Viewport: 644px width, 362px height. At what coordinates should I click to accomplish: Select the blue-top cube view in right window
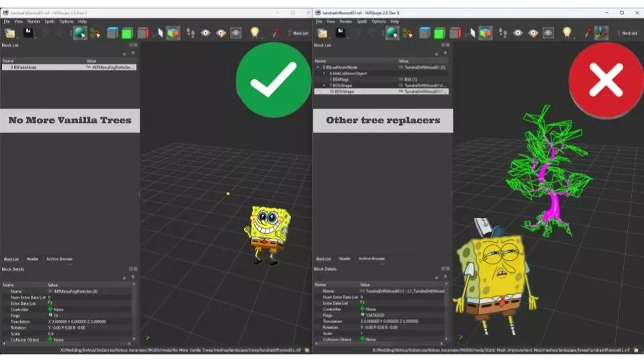(x=424, y=33)
